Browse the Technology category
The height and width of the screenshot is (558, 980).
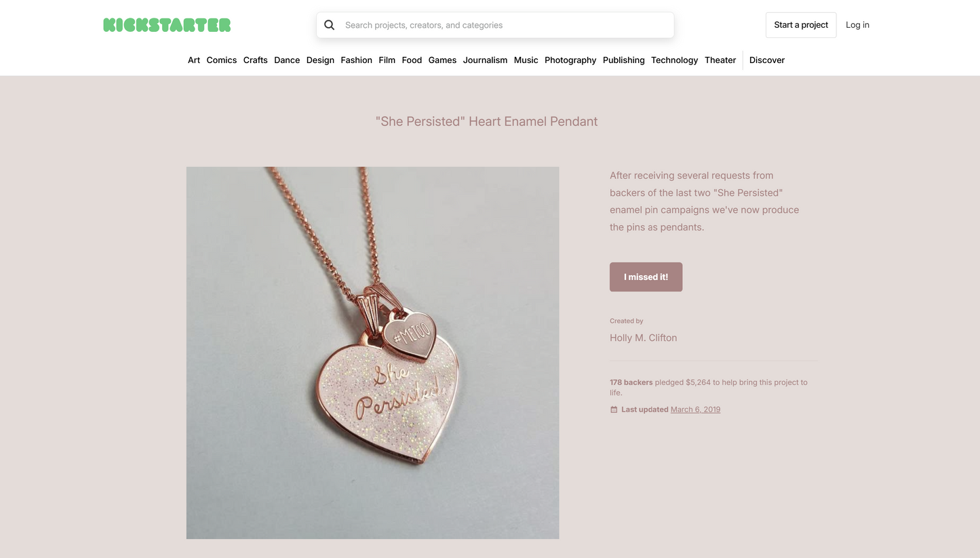(674, 60)
